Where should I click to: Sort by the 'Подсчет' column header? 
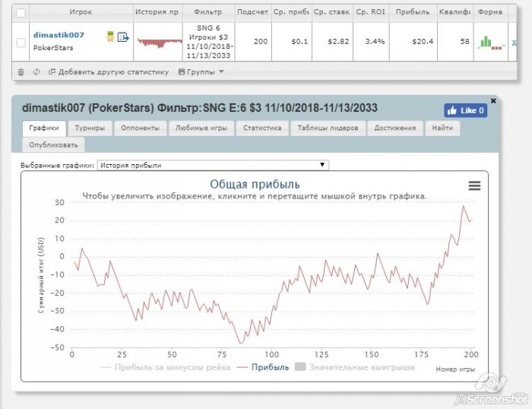click(253, 12)
